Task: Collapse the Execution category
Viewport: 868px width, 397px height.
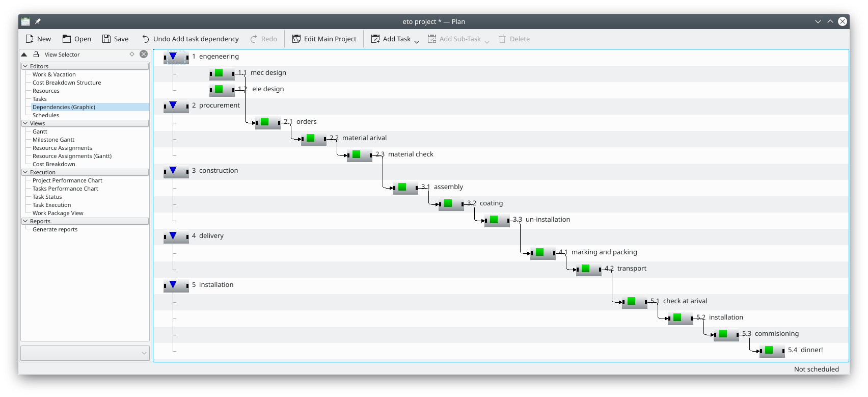Action: tap(25, 172)
